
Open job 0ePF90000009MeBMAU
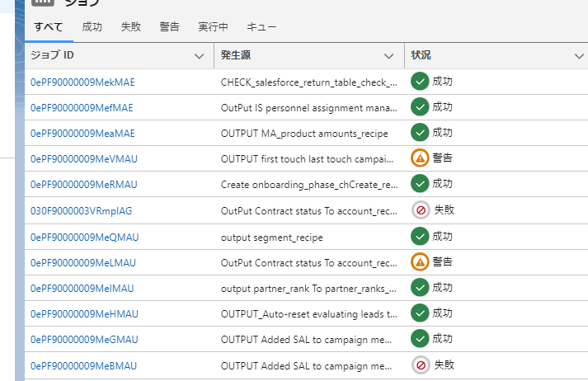click(x=83, y=365)
